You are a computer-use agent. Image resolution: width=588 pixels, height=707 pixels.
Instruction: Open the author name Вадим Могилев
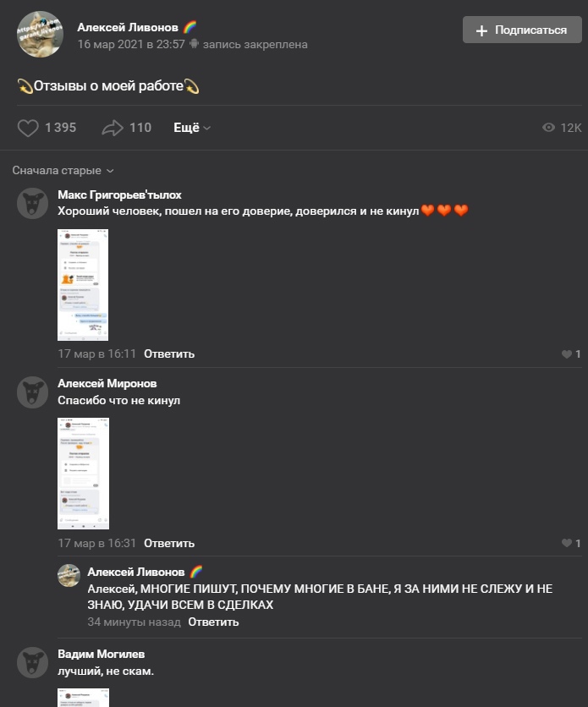(101, 654)
